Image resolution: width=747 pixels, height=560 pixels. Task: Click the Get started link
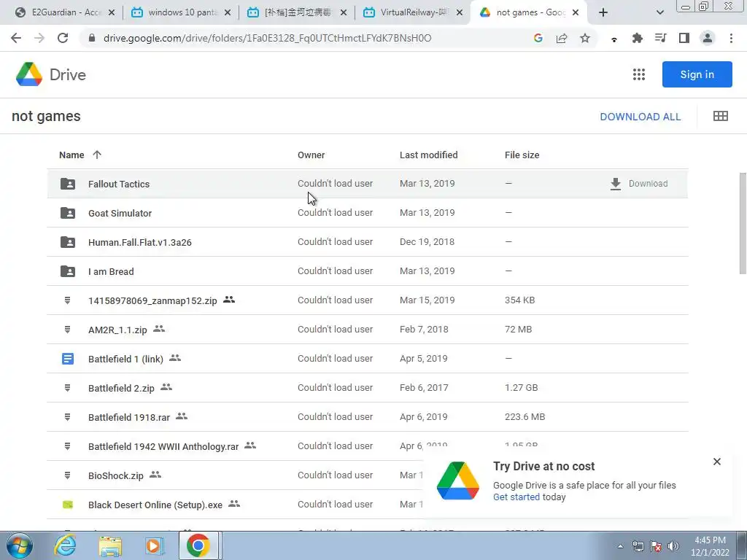tap(516, 497)
